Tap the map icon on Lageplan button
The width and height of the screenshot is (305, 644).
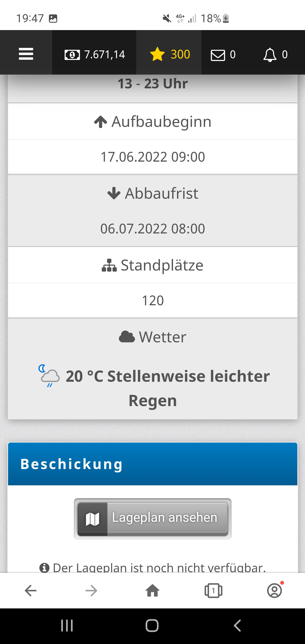click(x=93, y=519)
